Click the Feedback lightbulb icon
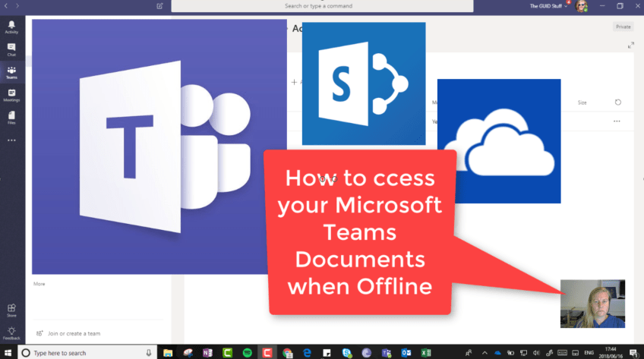Screen dimensions: 644x359 [11, 332]
